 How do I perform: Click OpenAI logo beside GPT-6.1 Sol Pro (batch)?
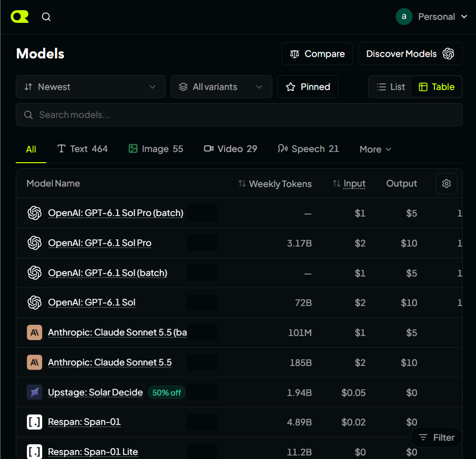35,213
